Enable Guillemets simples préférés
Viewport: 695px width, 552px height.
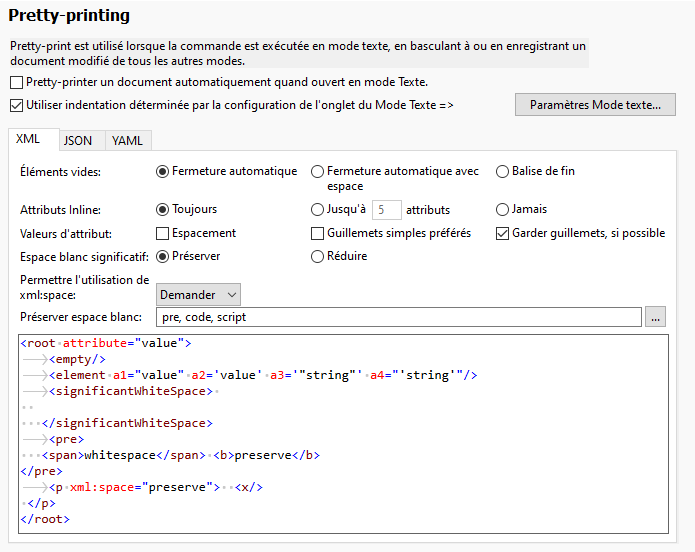[318, 233]
